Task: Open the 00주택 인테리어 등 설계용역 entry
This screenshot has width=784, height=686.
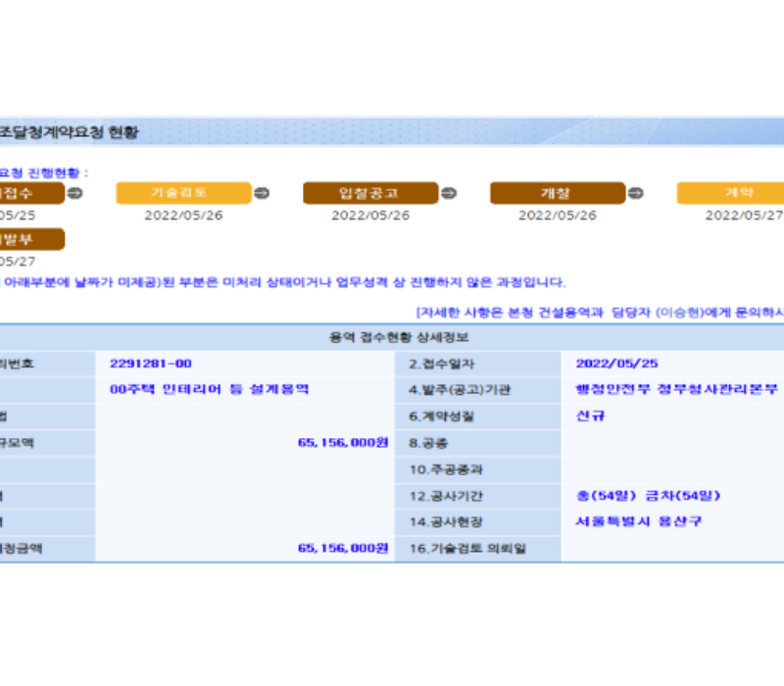Action: click(x=210, y=389)
